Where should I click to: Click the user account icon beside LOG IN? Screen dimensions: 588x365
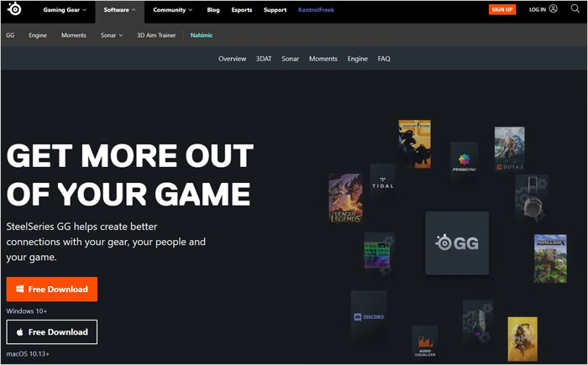[553, 8]
